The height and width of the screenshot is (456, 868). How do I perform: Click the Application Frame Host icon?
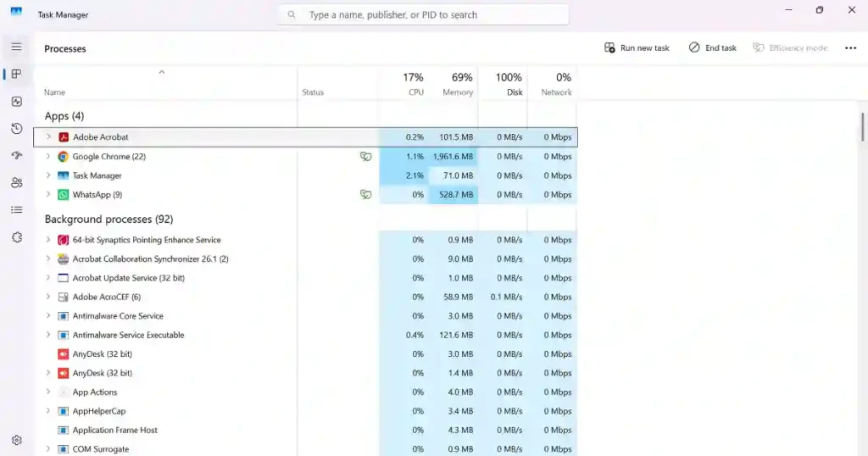coord(63,430)
